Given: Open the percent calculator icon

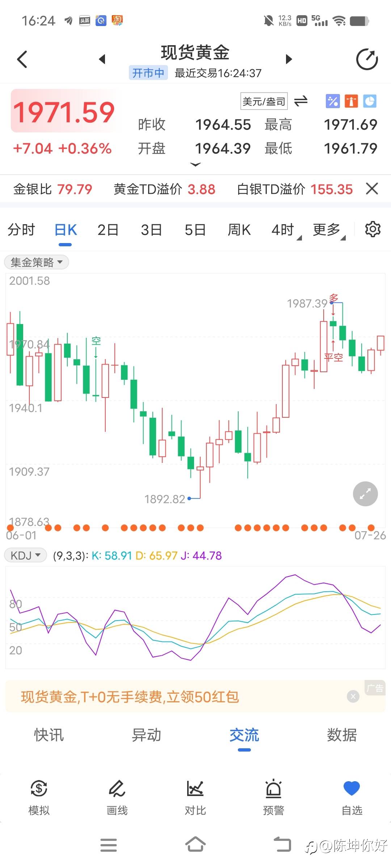Looking at the screenshot, I should coord(333,101).
